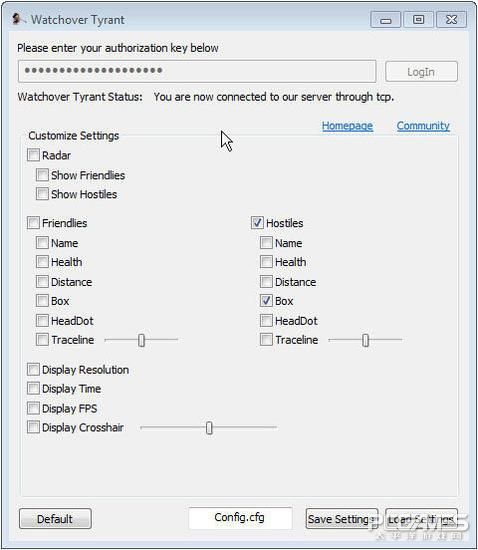Click the Display Crosshair slider thumb
The width and height of the screenshot is (478, 550).
tap(209, 428)
